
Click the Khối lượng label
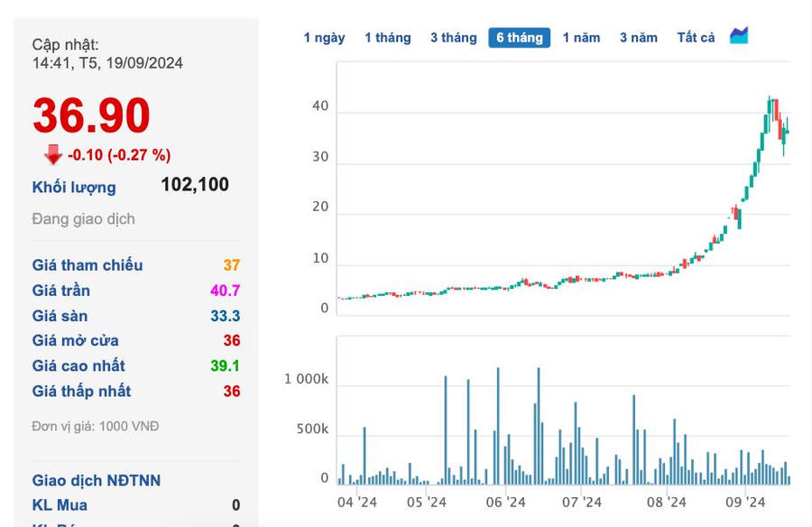pyautogui.click(x=74, y=188)
